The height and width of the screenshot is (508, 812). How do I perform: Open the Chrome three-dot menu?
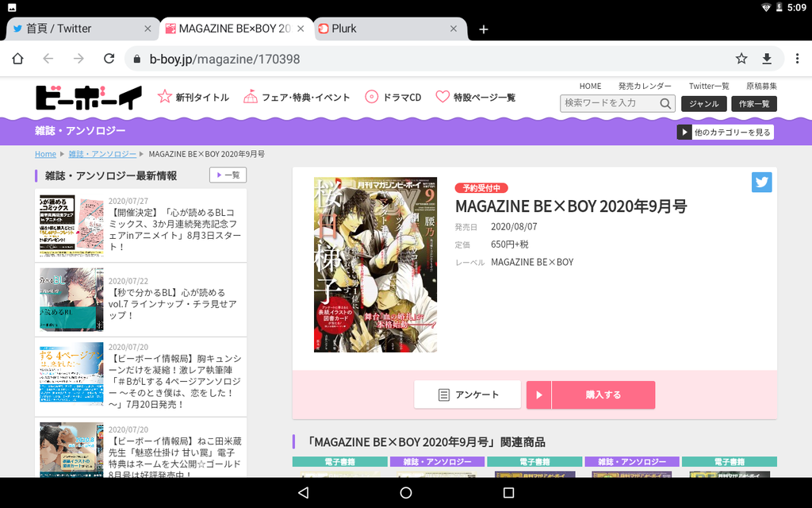point(798,59)
